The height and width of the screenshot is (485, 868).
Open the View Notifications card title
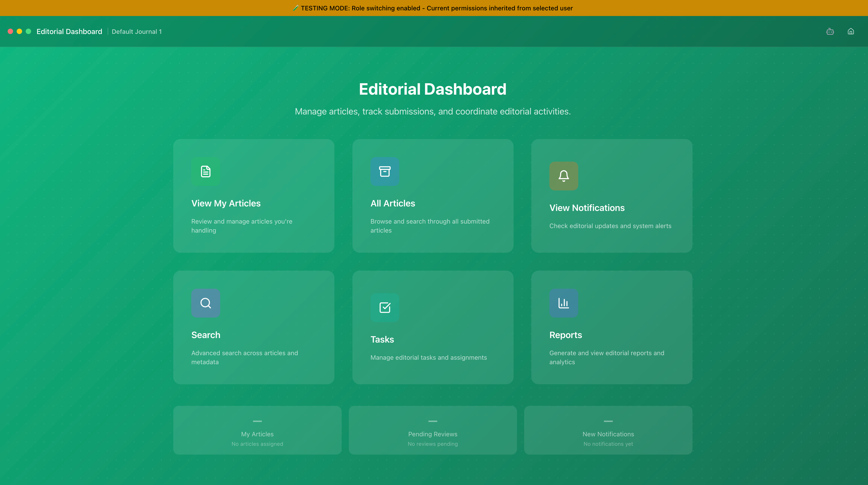tap(587, 208)
